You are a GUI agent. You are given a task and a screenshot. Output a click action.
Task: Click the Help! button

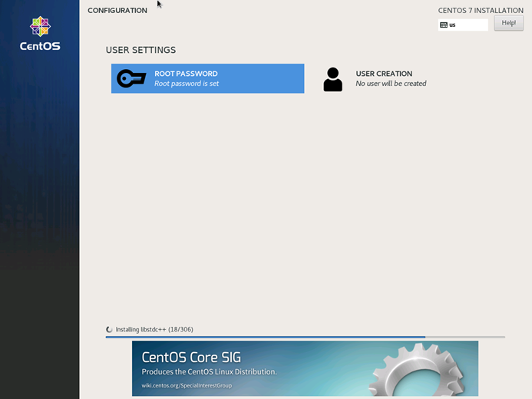[509, 23]
